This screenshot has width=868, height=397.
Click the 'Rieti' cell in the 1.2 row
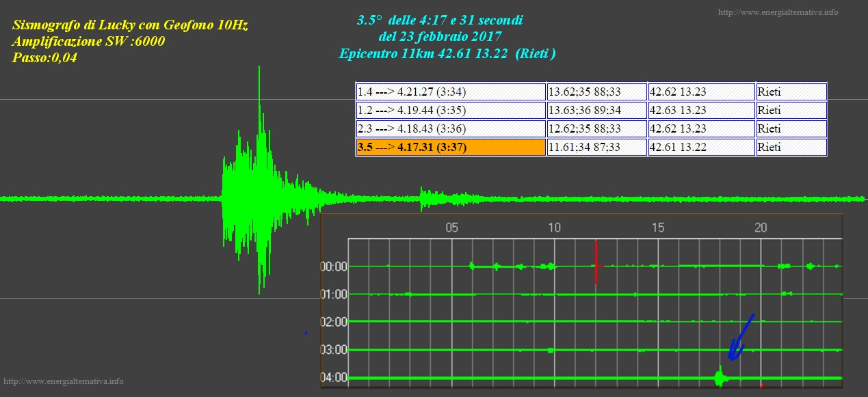pyautogui.click(x=791, y=110)
